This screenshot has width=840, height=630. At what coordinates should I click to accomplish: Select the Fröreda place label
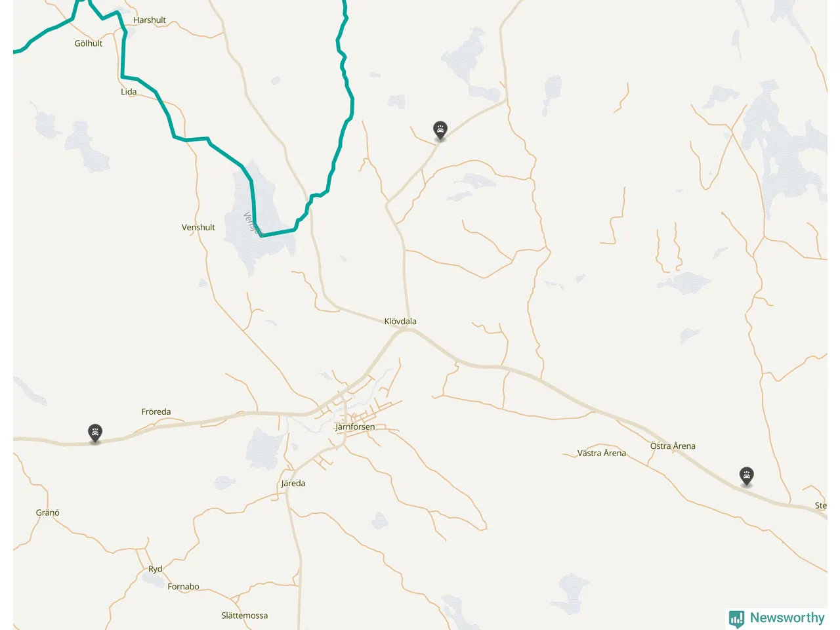(x=156, y=411)
